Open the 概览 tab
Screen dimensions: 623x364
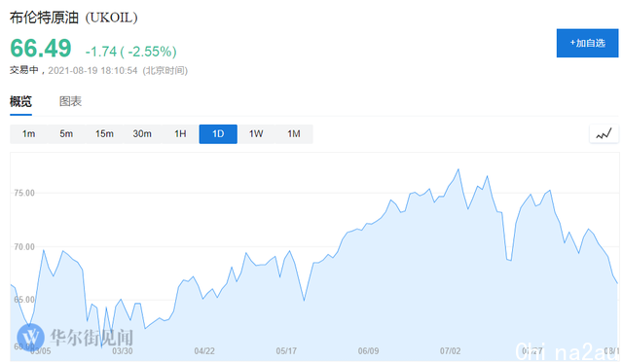click(x=20, y=102)
